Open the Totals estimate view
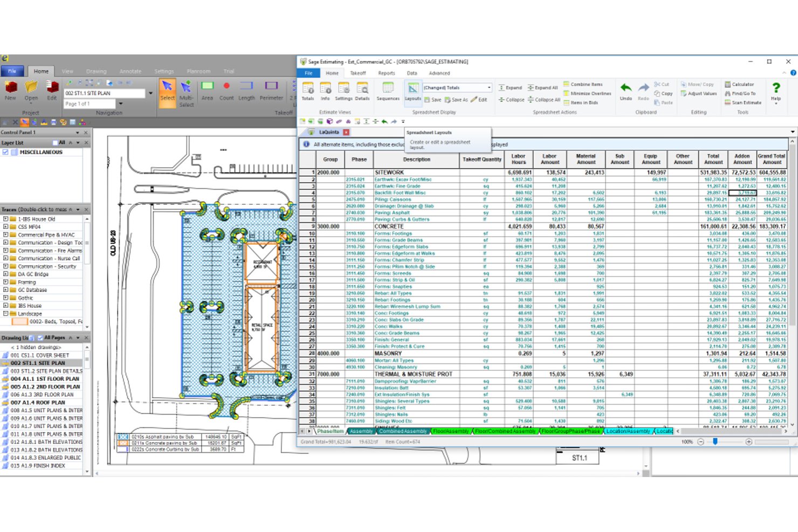The image size is (798, 532). tap(308, 91)
